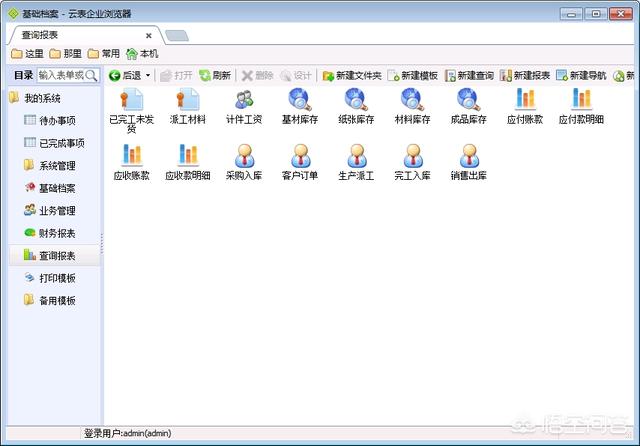Open the 材料库存 query icon
Viewport: 640px width, 446px height.
click(x=413, y=106)
